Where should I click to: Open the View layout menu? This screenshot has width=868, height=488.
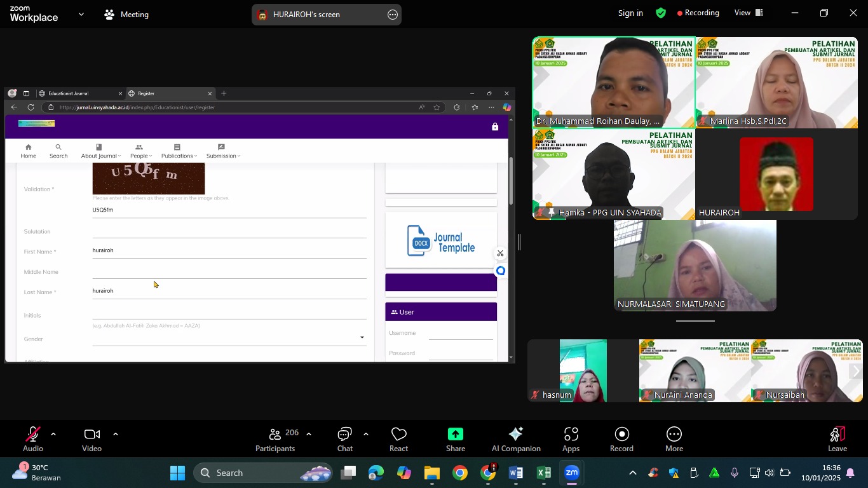[749, 13]
